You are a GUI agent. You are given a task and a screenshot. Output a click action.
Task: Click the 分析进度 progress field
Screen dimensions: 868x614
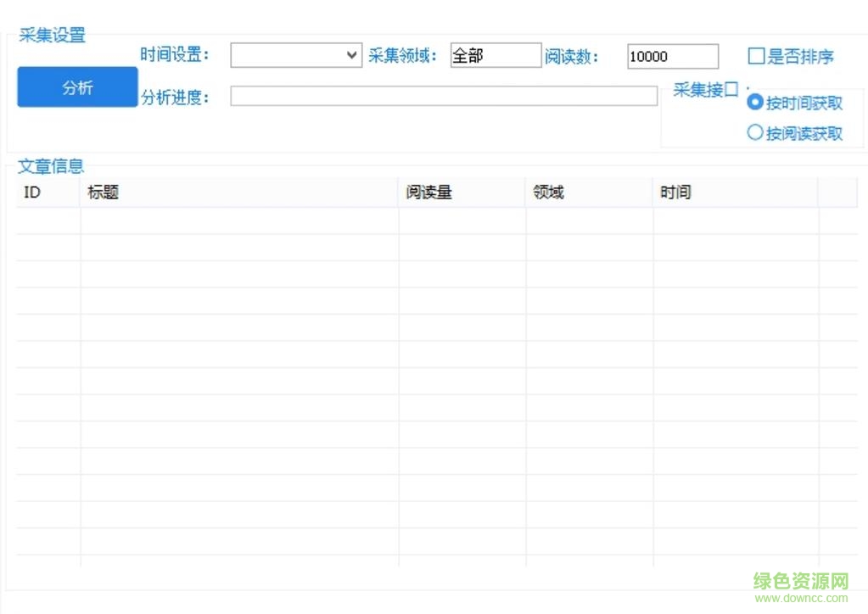coord(444,96)
